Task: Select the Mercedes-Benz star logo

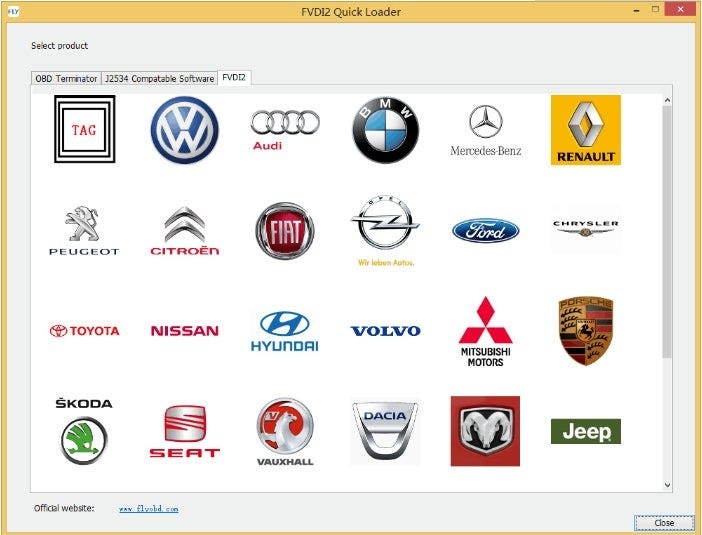Action: [486, 130]
